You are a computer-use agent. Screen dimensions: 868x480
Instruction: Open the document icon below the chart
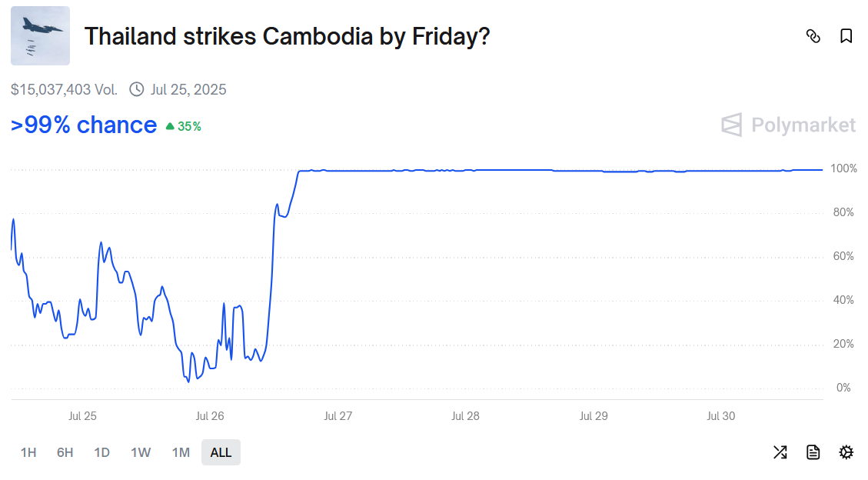click(813, 452)
